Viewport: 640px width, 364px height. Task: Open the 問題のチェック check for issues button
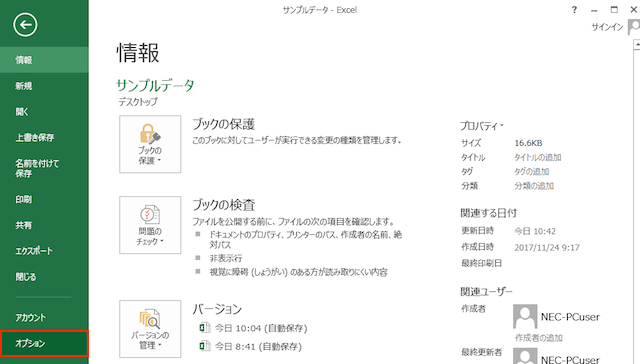tap(150, 225)
